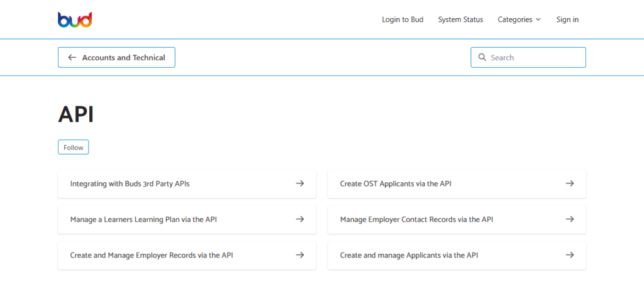Click arrow on Create OST Applicants card
This screenshot has height=294, width=644.
tap(570, 183)
